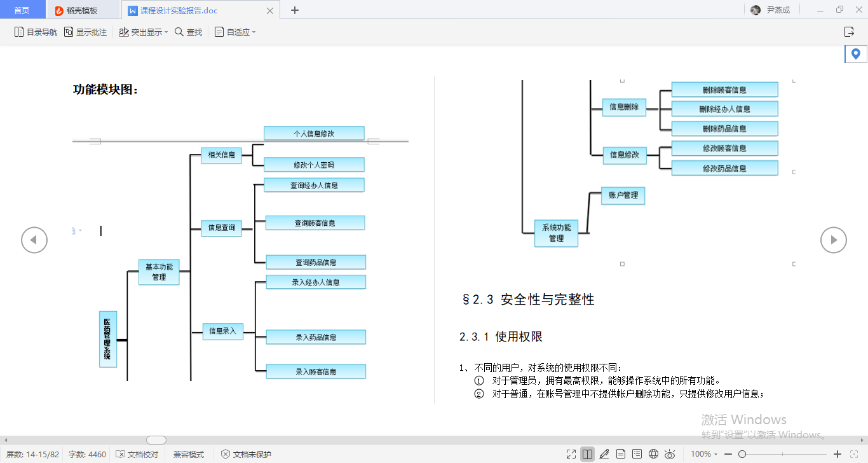Zoom in with plus button
Viewport: 868px width, 463px height.
[837, 454]
